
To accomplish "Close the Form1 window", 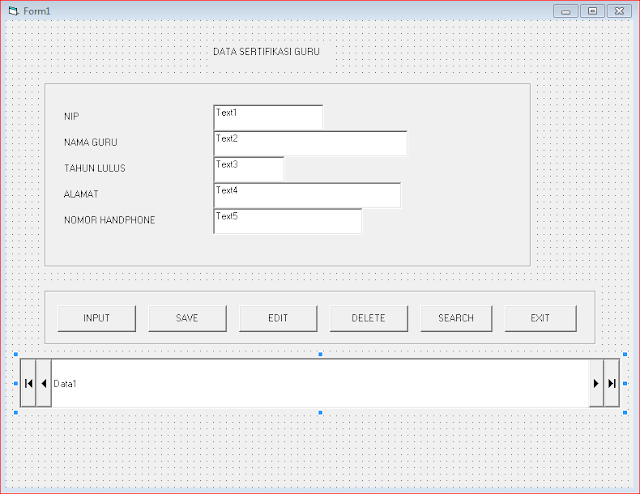I will click(x=619, y=11).
